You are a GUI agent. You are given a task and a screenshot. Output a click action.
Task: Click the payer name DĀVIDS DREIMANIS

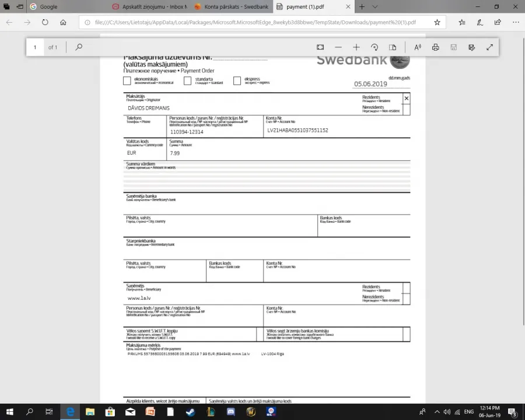tap(149, 108)
